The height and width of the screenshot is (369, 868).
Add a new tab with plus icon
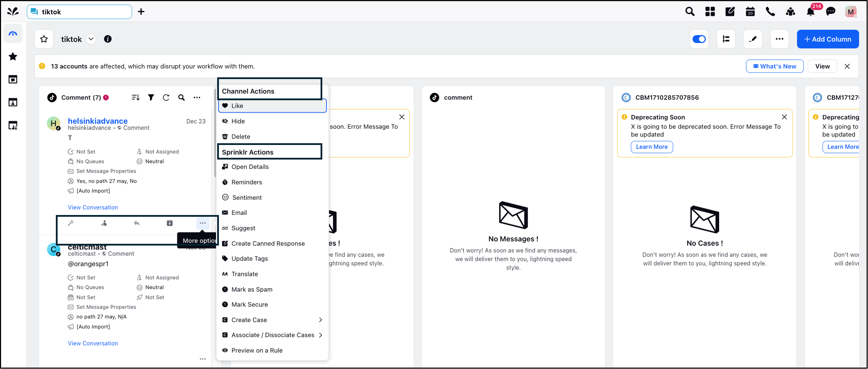[x=141, y=12]
